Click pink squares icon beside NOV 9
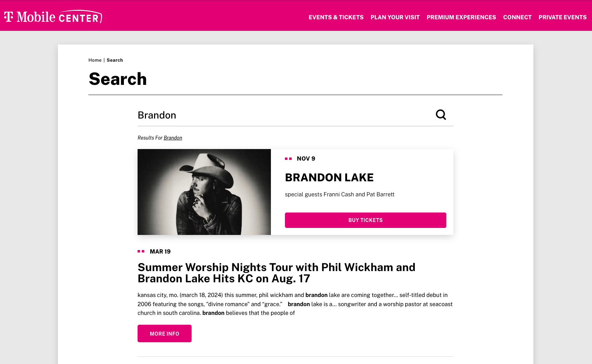Image resolution: width=592 pixels, height=364 pixels. click(x=288, y=159)
